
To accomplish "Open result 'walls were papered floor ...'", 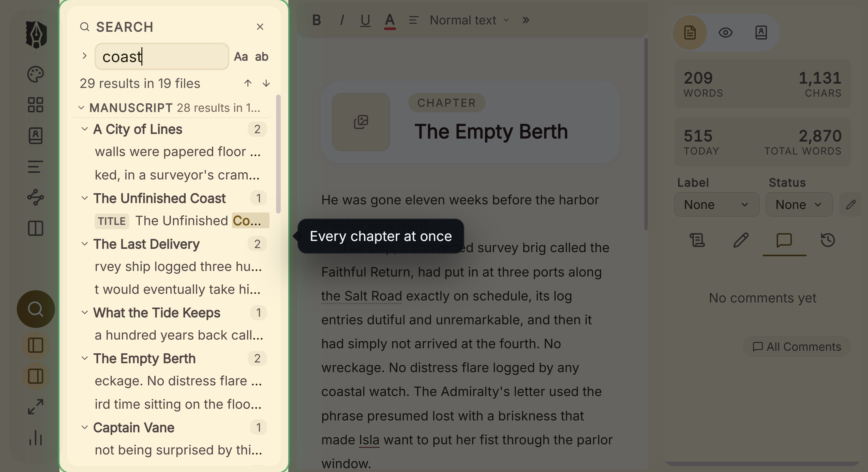I will 178,152.
